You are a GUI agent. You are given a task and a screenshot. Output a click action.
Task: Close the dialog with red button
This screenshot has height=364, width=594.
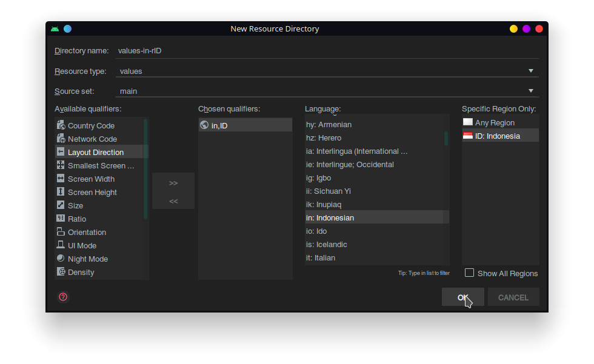[539, 28]
